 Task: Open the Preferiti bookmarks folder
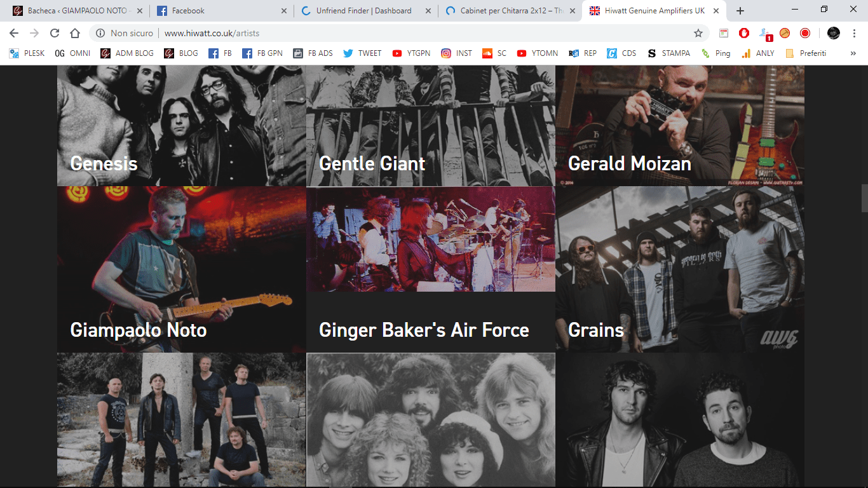click(x=806, y=53)
